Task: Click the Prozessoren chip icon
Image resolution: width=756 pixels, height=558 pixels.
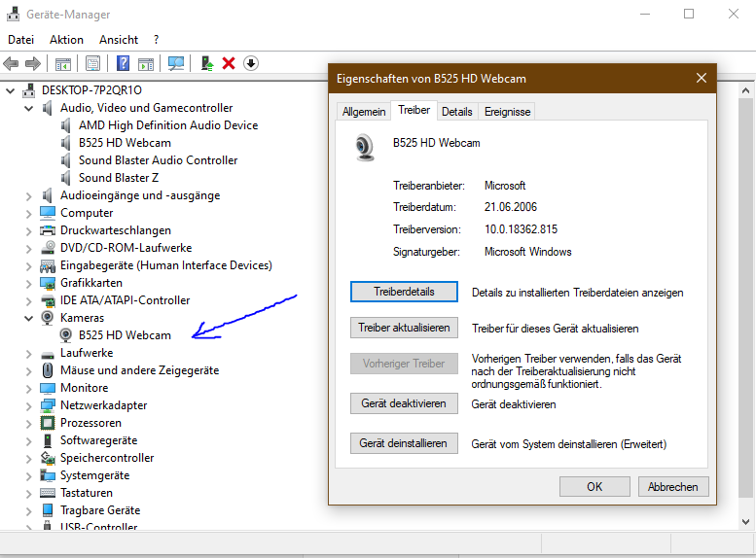Action: 48,423
